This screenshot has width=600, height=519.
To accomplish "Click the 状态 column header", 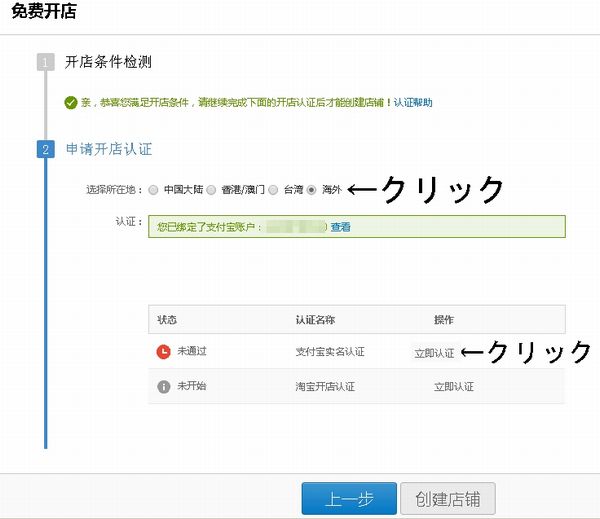I will 167,320.
